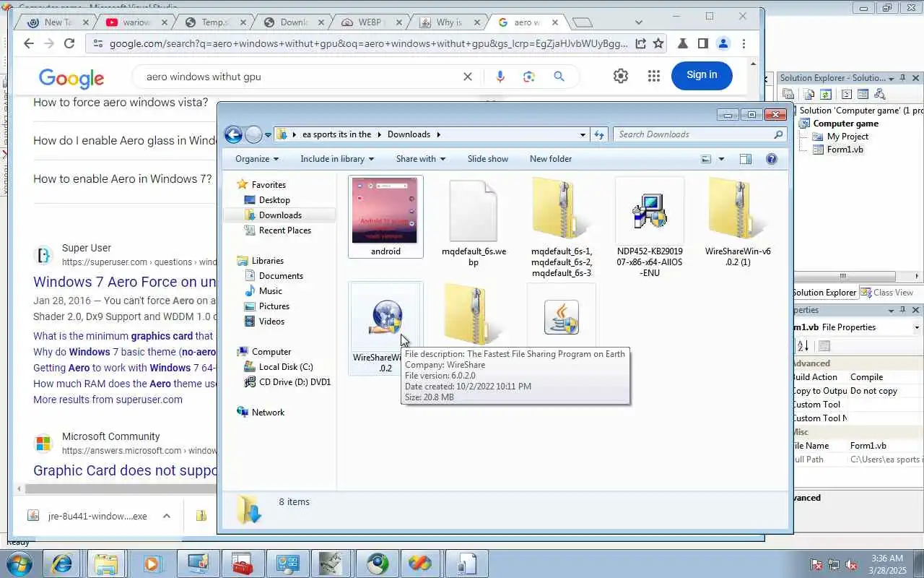Image resolution: width=924 pixels, height=578 pixels.
Task: Switch to the Class View tab
Action: [886, 293]
